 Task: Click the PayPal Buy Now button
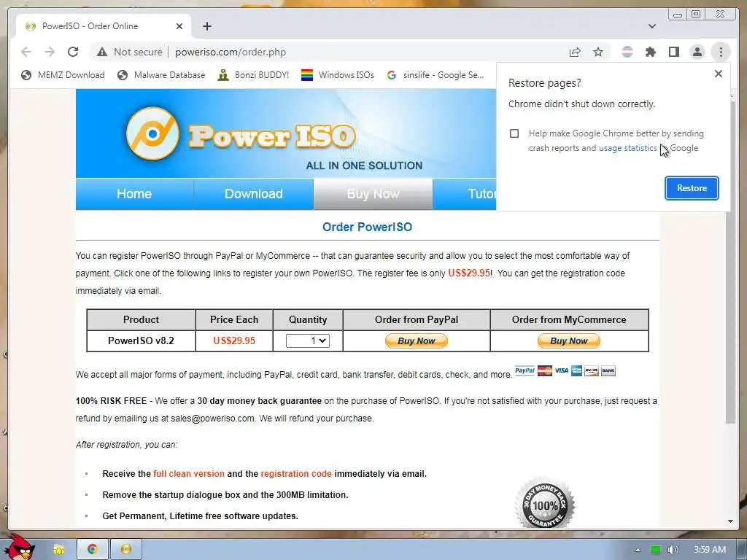point(417,341)
